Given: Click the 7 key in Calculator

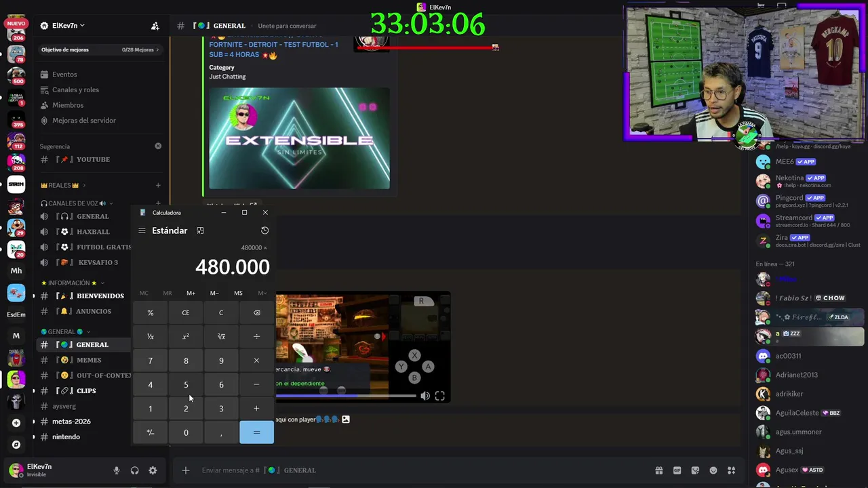Looking at the screenshot, I should coord(151,361).
